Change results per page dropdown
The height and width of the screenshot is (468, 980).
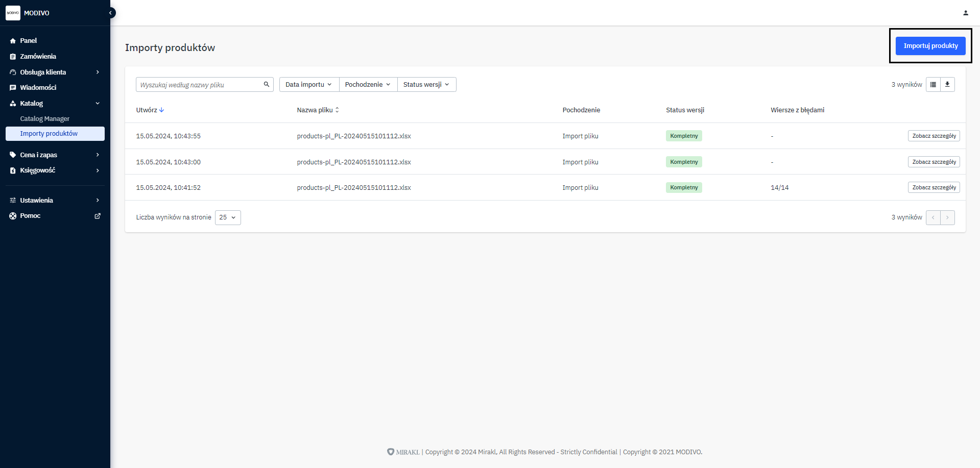tap(228, 217)
